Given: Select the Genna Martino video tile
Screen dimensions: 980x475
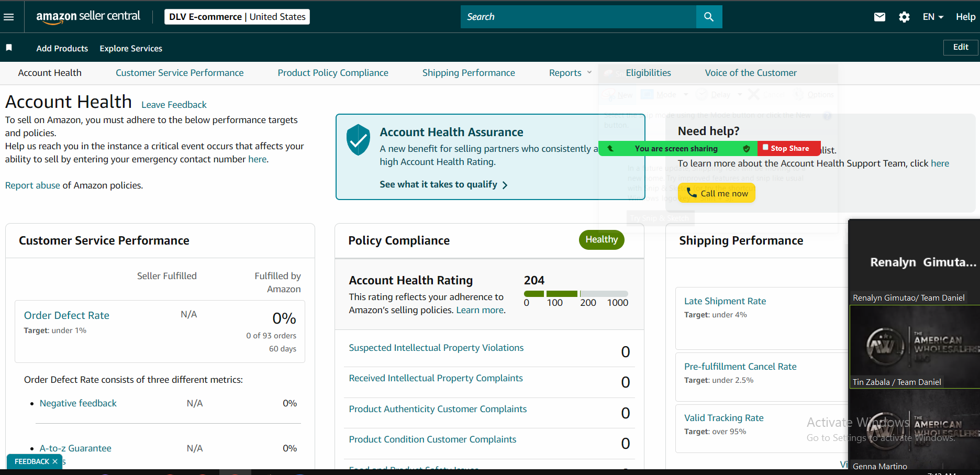Looking at the screenshot, I should (x=914, y=430).
